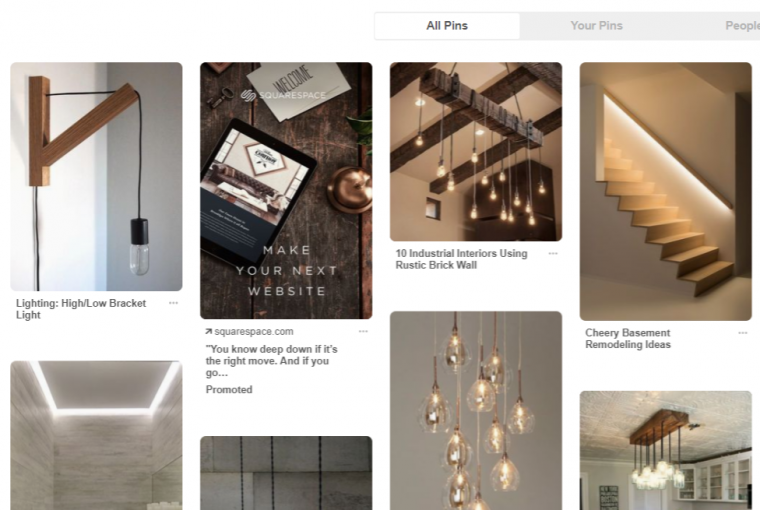Open the wooden bracket wall light image
The image size is (760, 510).
pos(96,176)
